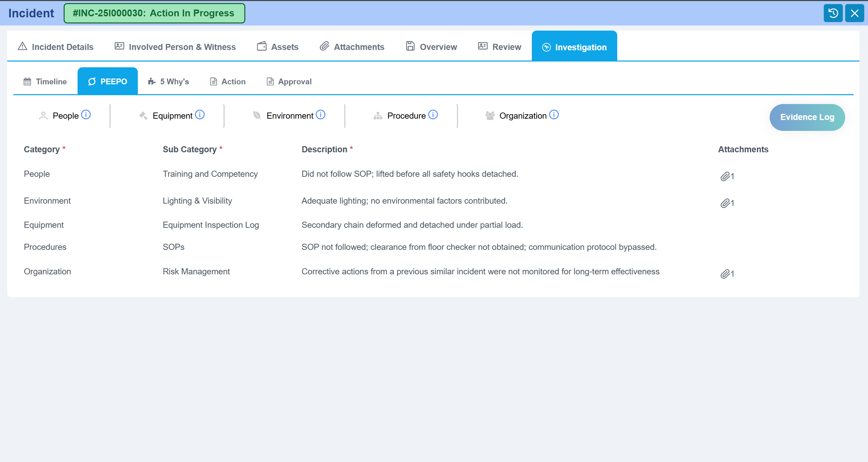The width and height of the screenshot is (868, 462).
Task: Click Equipment info circle icon
Action: [x=200, y=115]
